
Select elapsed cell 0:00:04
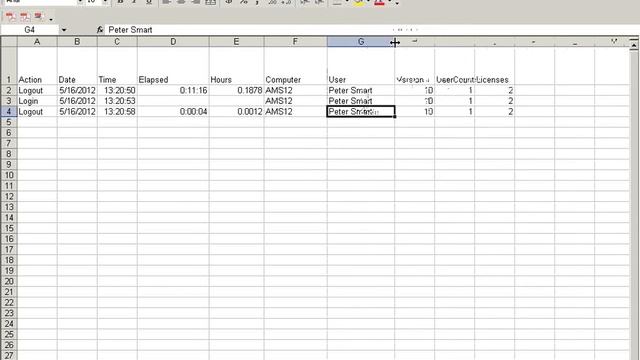coord(173,111)
